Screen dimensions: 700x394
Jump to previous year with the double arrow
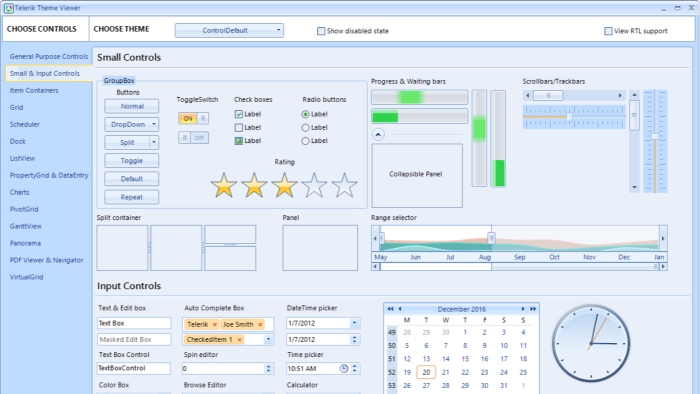tap(391, 309)
